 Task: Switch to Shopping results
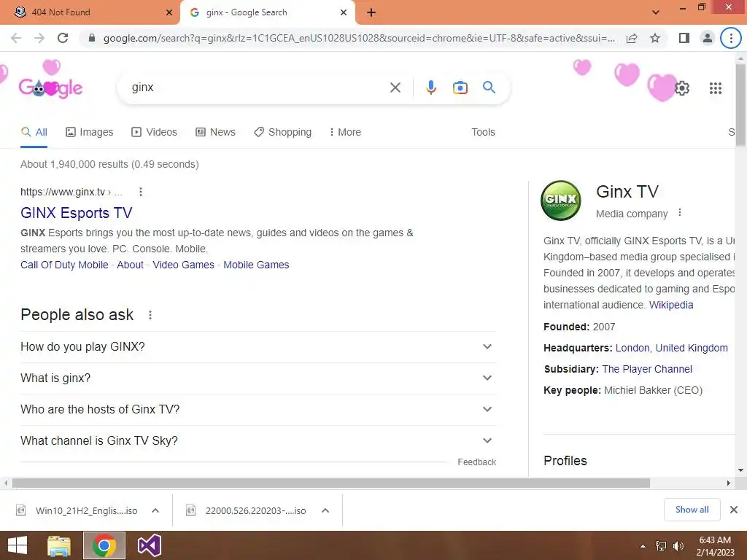pos(283,133)
